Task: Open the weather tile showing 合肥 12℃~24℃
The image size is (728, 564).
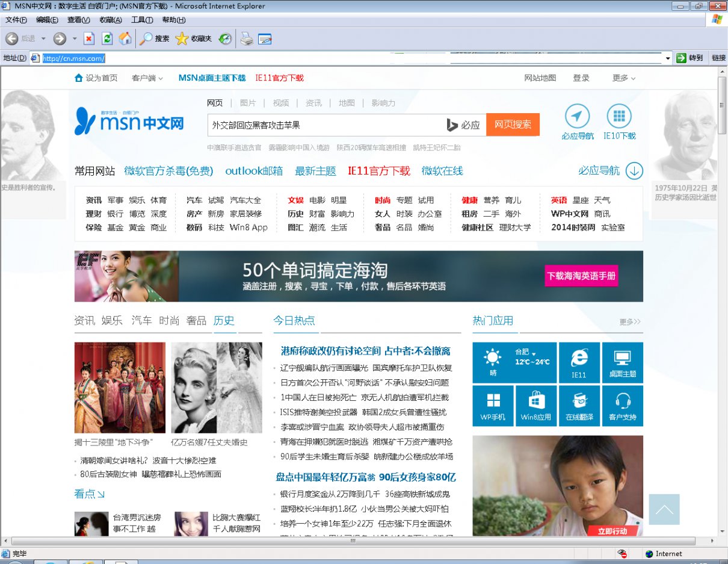Action: coord(514,362)
